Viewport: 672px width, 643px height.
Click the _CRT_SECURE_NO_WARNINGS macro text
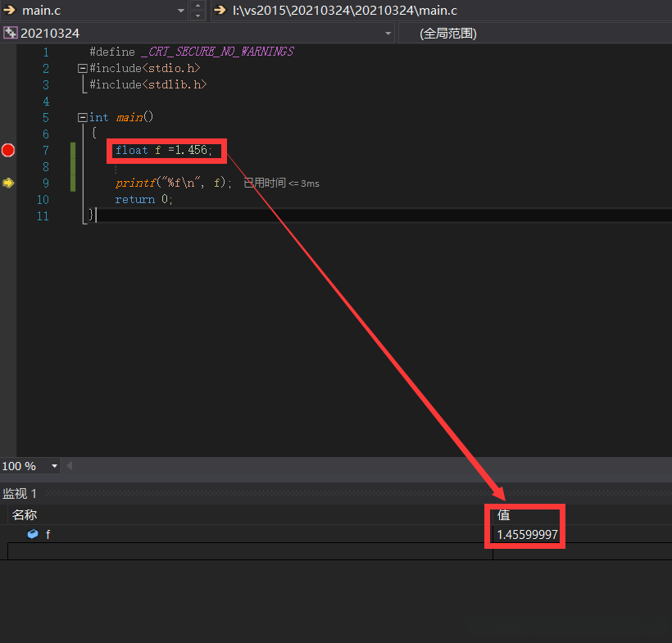(217, 52)
